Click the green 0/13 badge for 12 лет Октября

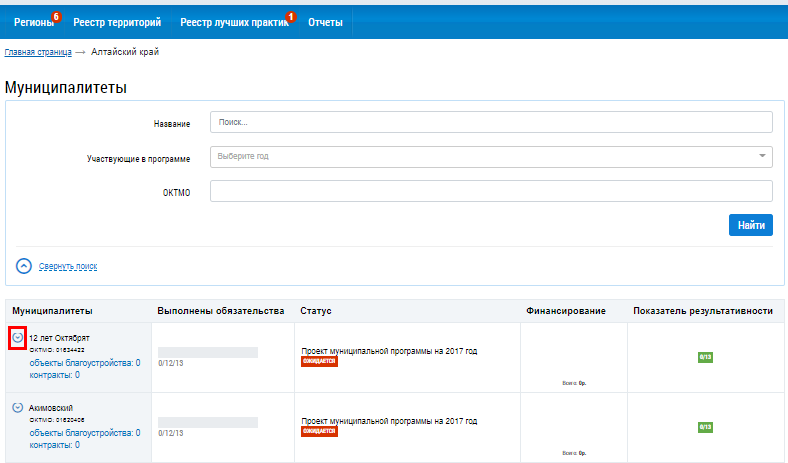pos(705,357)
